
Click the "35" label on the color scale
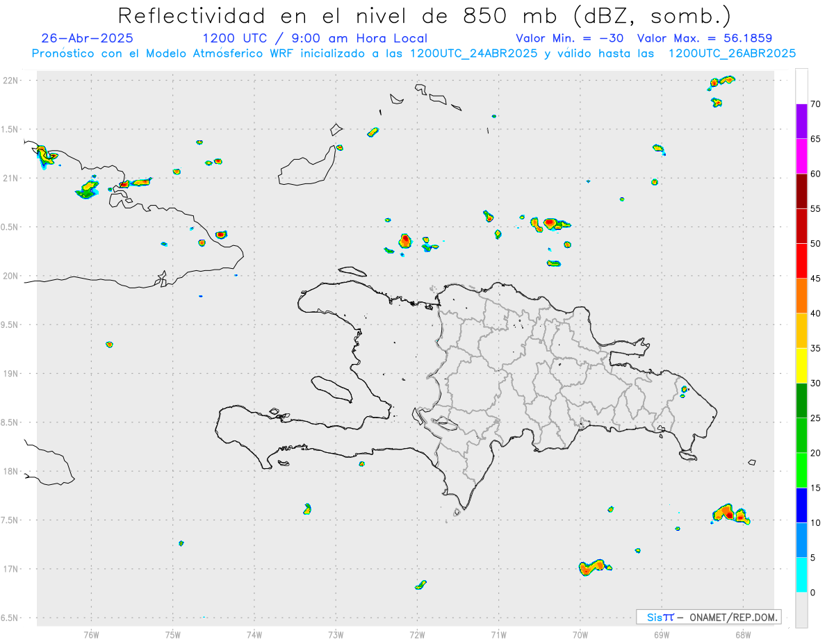coord(816,348)
